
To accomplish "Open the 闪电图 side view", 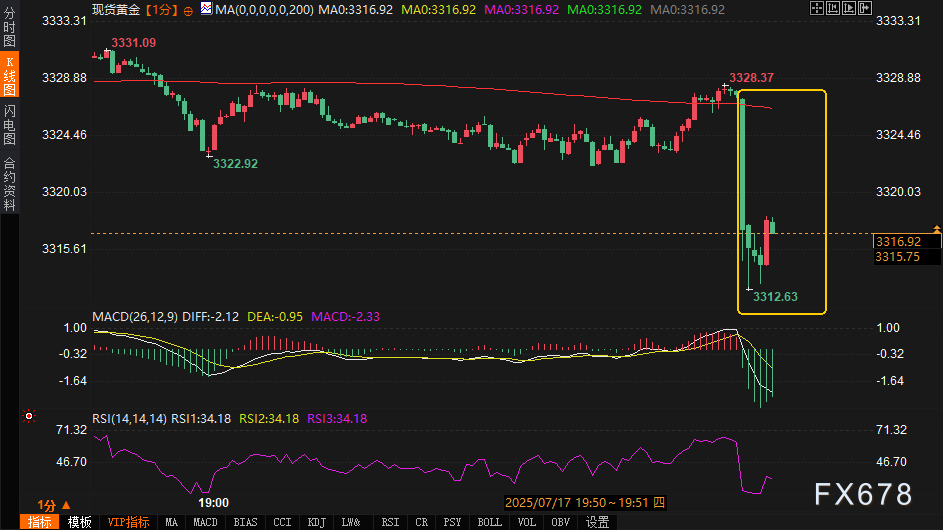I will tap(9, 125).
